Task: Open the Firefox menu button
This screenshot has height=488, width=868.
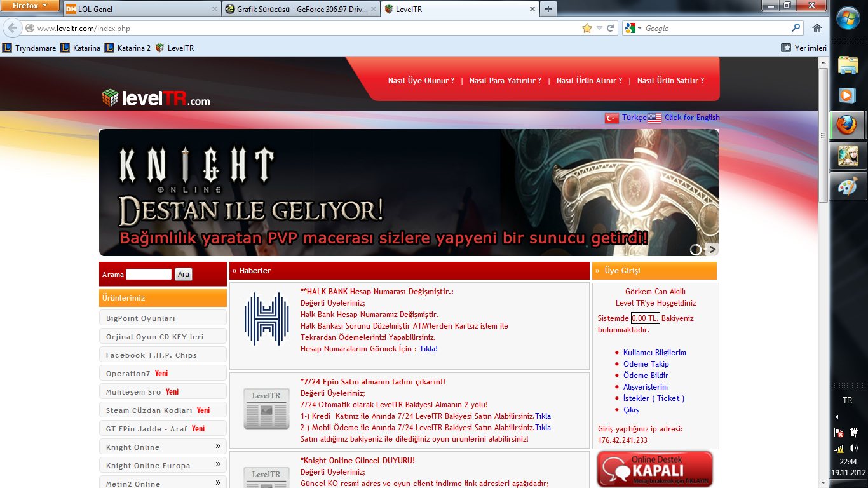Action: (x=31, y=6)
